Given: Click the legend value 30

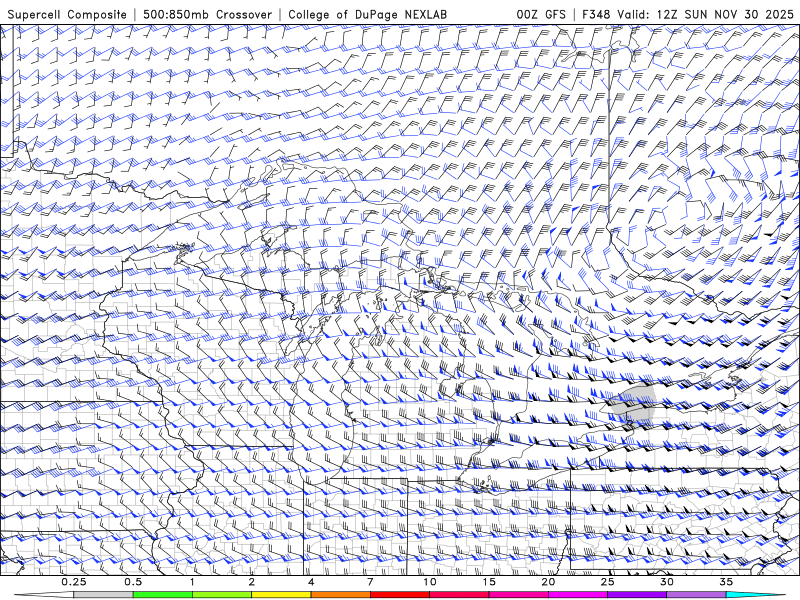Looking at the screenshot, I should pos(666,582).
